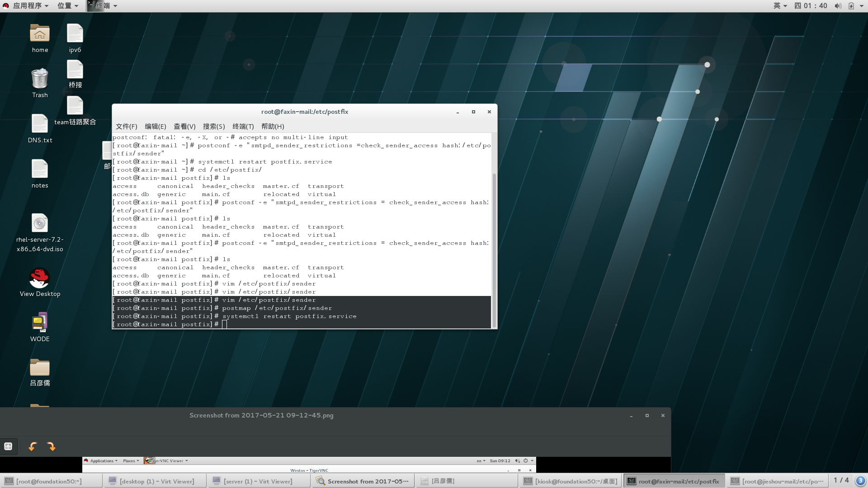The image size is (868, 488).
Task: Switch to [root@foundation50:~] taskbar window
Action: 51,481
